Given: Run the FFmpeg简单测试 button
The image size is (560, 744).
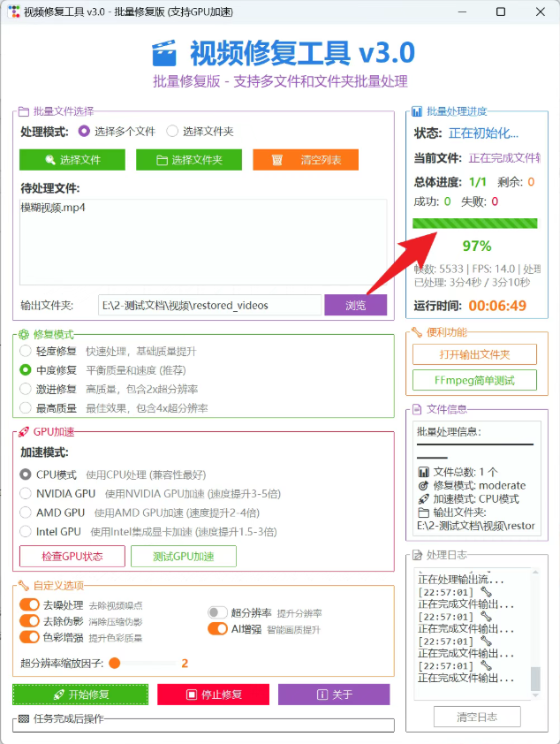Looking at the screenshot, I should click(x=474, y=381).
